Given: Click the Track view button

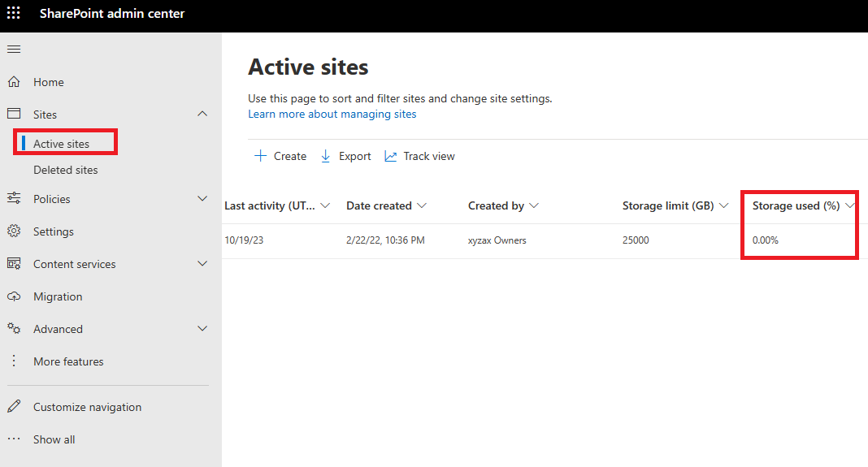Looking at the screenshot, I should coord(419,156).
